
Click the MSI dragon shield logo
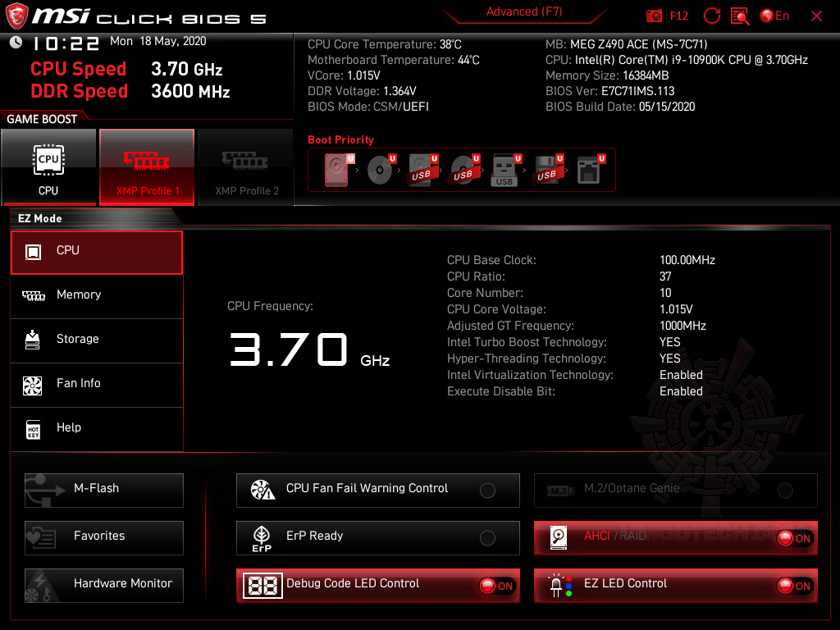tap(16, 16)
